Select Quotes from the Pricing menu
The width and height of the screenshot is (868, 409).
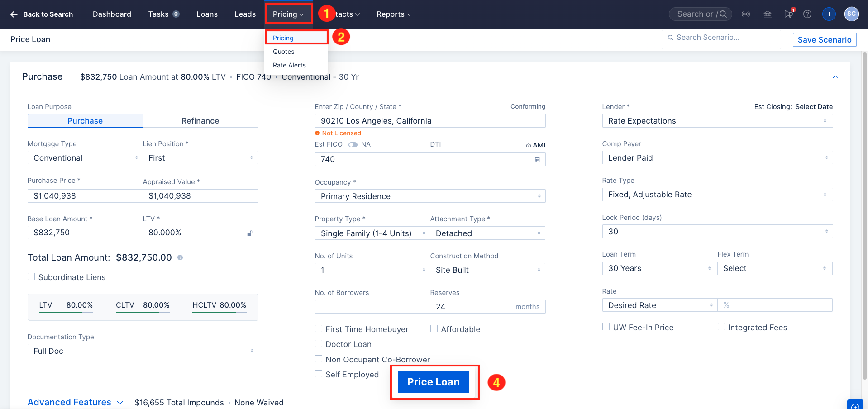tap(283, 52)
